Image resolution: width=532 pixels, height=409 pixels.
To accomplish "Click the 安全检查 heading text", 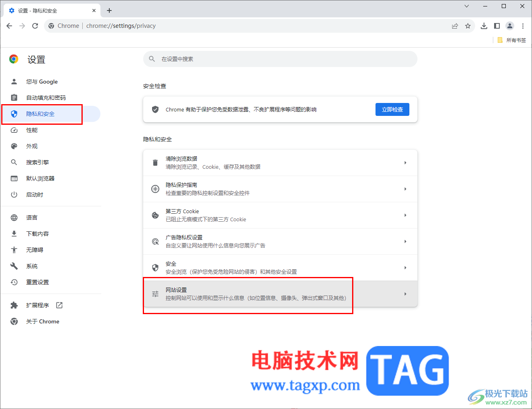I will tap(154, 86).
